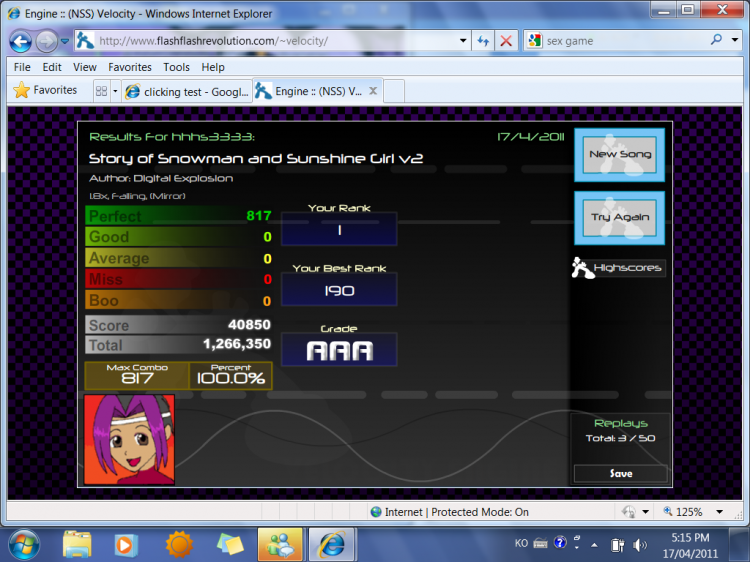The image size is (750, 562).
Task: Expand the address bar history dropdown
Action: [463, 41]
